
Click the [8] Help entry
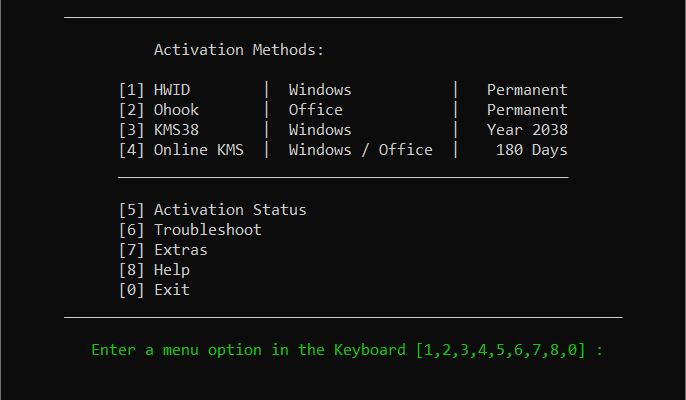[154, 270]
